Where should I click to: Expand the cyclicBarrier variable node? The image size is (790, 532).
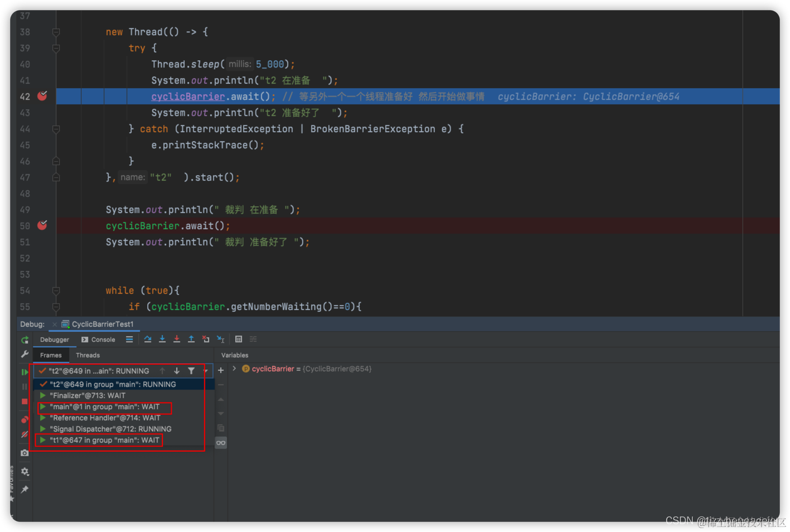pos(234,369)
